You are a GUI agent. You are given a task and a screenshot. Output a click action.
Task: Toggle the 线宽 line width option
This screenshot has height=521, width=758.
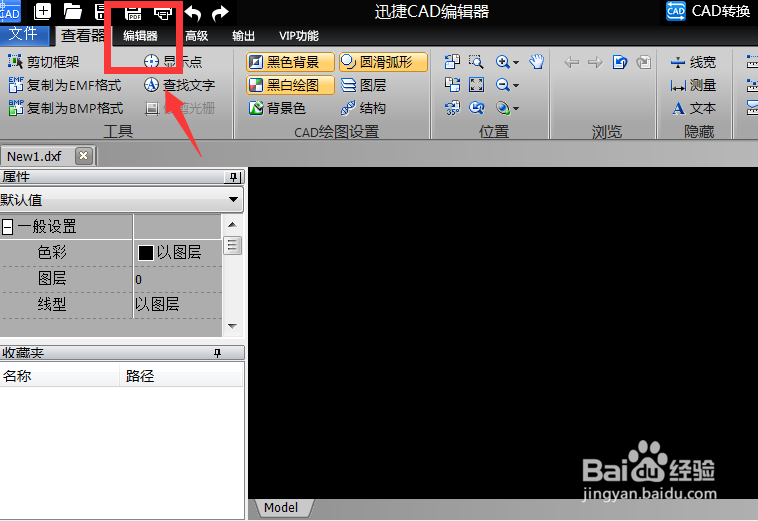[x=693, y=62]
